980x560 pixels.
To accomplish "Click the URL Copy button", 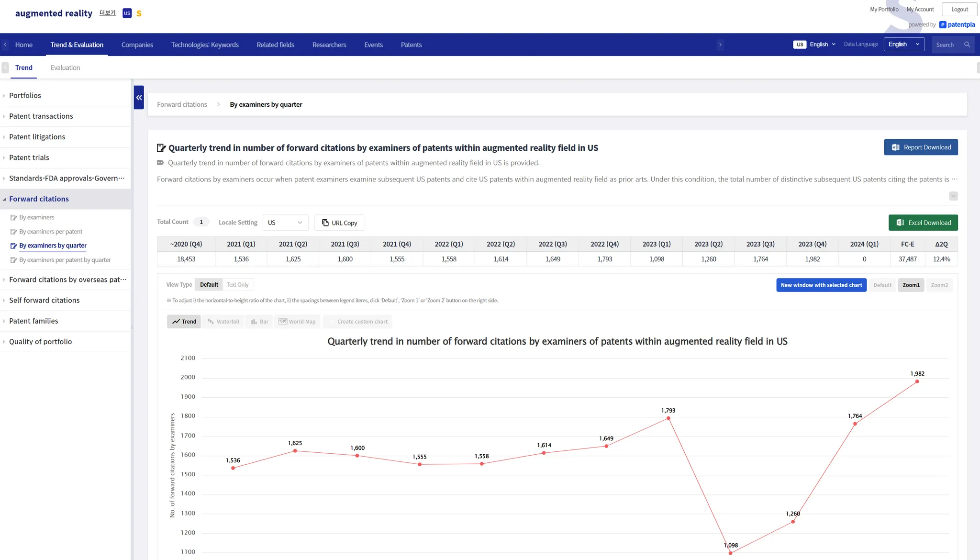I will (x=339, y=223).
